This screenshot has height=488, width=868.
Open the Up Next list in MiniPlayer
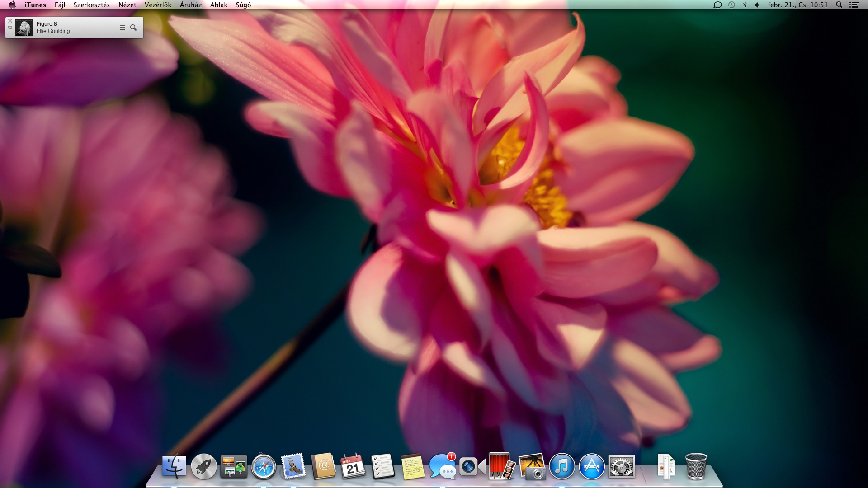coord(122,28)
